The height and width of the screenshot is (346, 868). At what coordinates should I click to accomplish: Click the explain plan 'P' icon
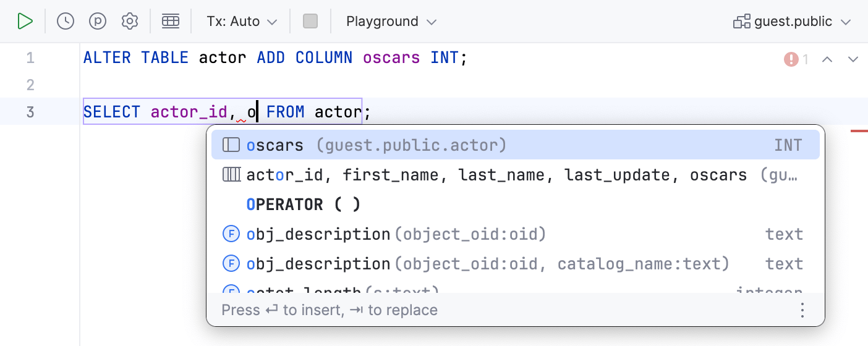point(98,22)
